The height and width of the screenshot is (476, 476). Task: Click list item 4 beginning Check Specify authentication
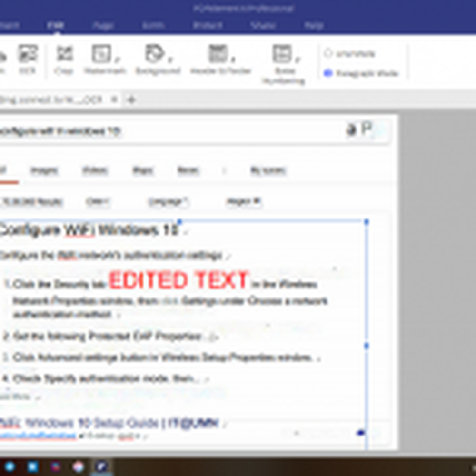(101, 378)
